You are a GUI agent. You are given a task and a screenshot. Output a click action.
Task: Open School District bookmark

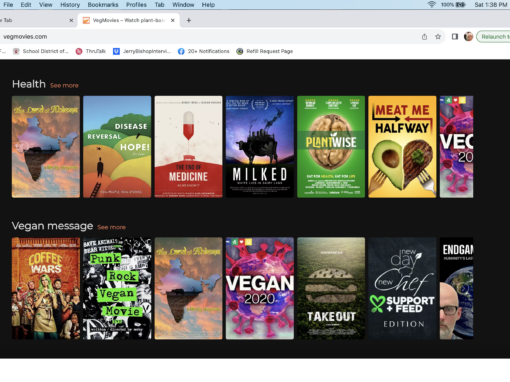click(x=40, y=51)
